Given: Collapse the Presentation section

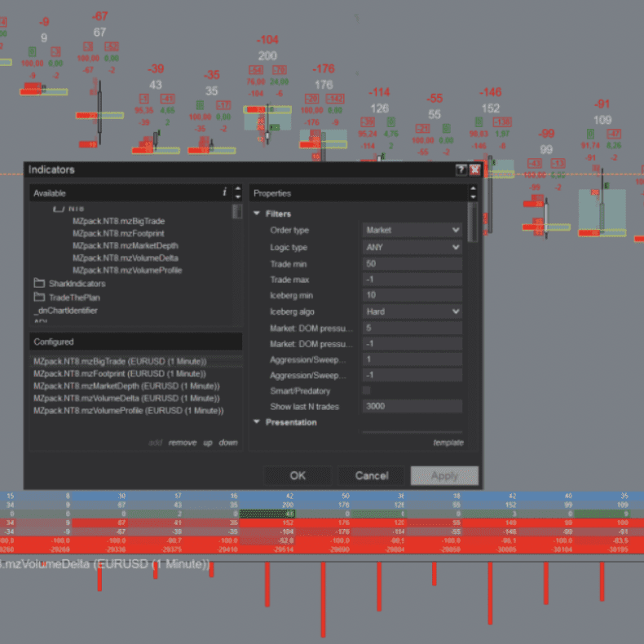Looking at the screenshot, I should (x=258, y=422).
